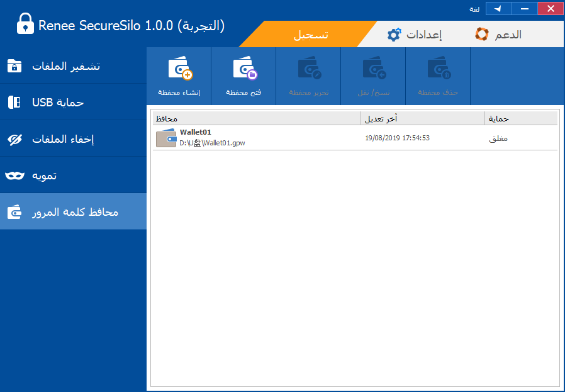Image resolution: width=565 pixels, height=392 pixels.
Task: Select تشفير الملفات in the sidebar
Action: pos(73,66)
